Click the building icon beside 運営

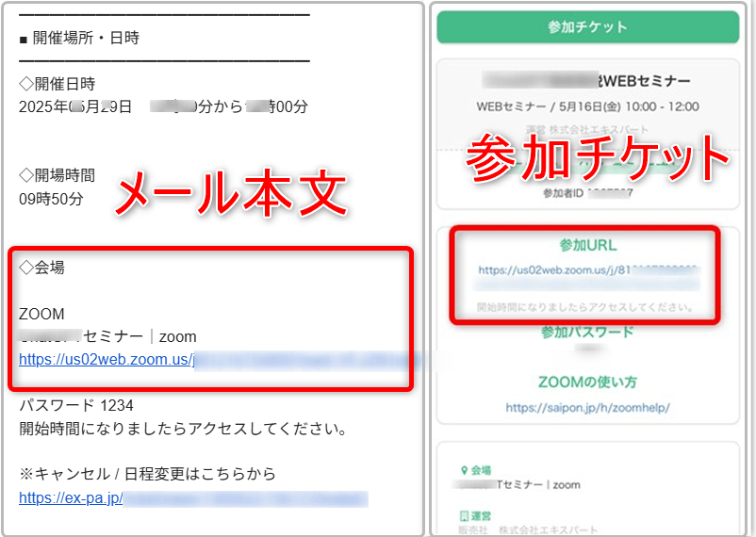coord(464,515)
